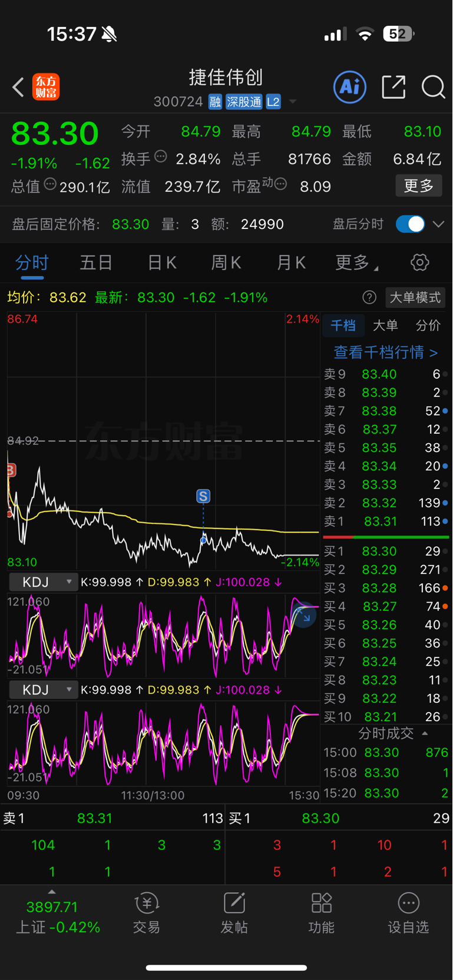Open 查看千档行情 link
453x980 pixels.
pos(386,353)
